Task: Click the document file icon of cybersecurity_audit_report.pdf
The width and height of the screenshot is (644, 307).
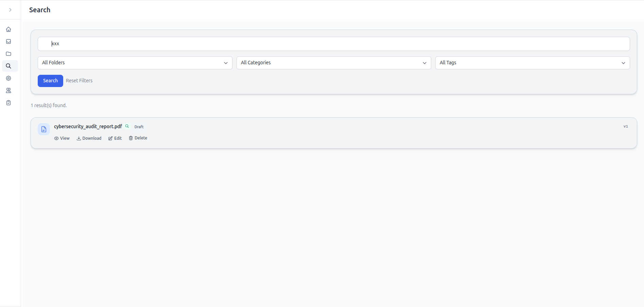Action: 44,129
